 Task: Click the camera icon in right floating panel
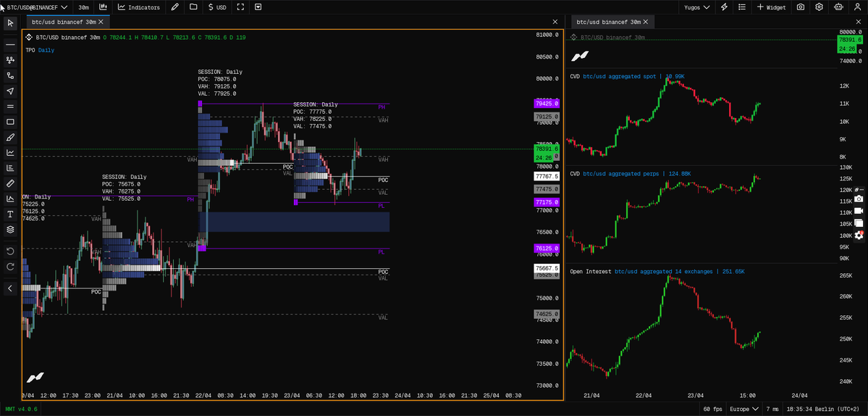[859, 199]
